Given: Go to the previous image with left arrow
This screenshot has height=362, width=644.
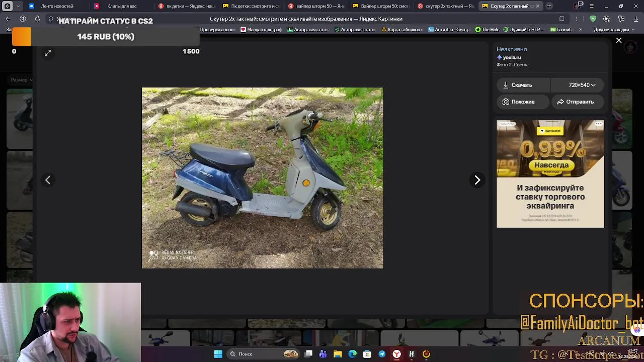Looking at the screenshot, I should [x=48, y=180].
